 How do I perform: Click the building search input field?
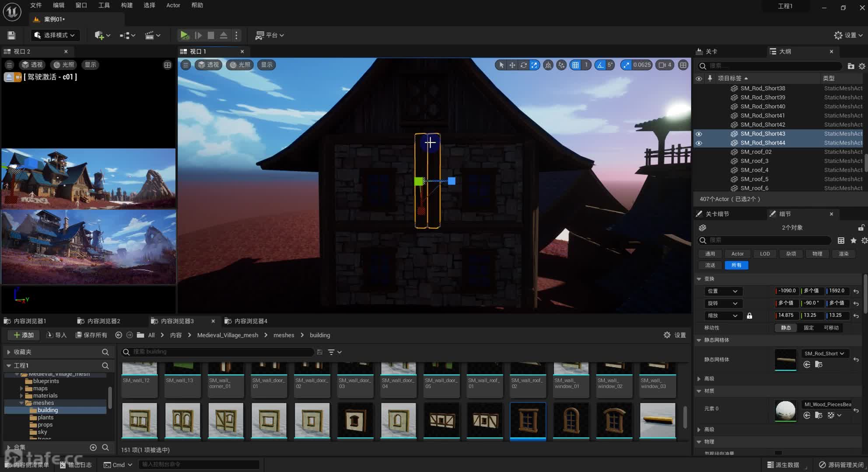click(x=218, y=352)
